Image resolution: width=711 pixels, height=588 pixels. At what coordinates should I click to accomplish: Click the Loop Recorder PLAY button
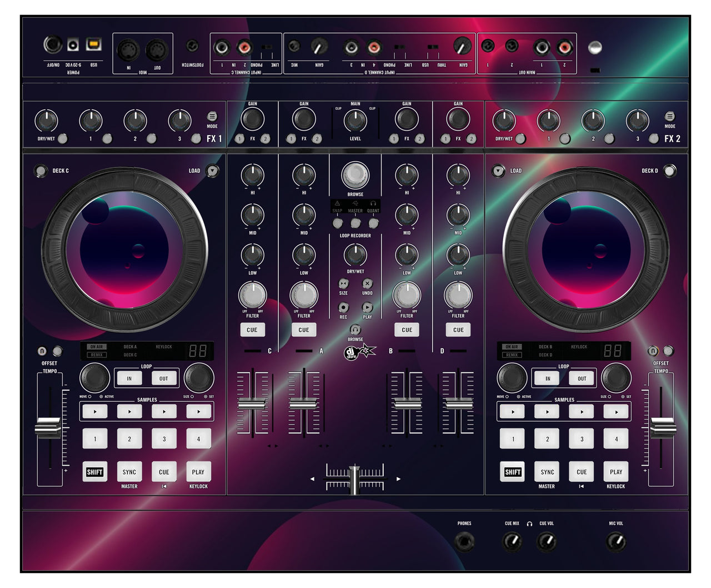point(367,307)
